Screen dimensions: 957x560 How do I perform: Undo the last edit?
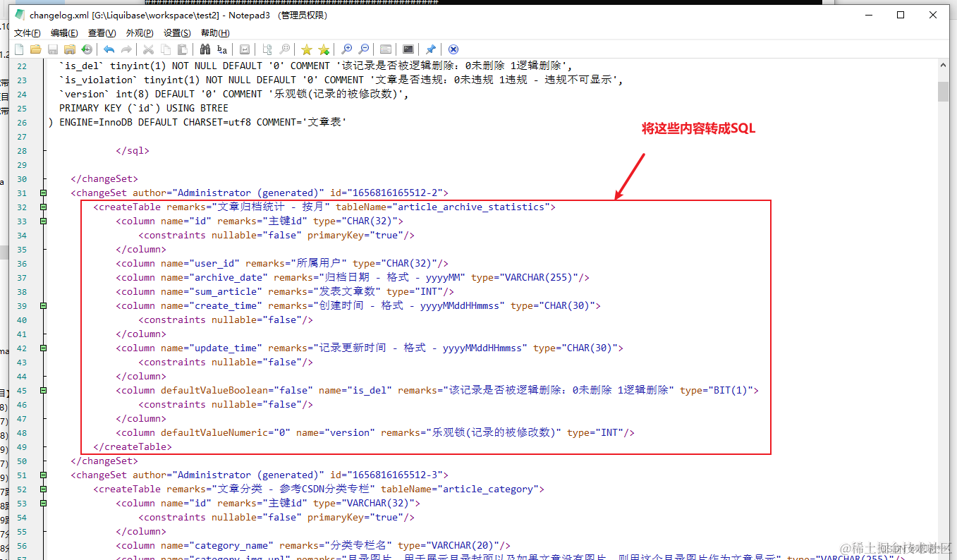[x=109, y=49]
